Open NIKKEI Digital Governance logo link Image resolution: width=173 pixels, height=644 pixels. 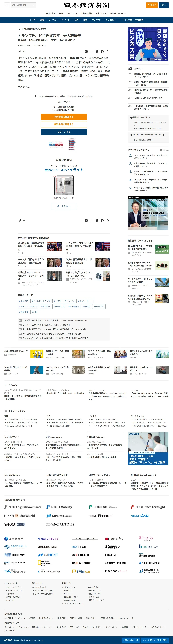tap(23, 507)
